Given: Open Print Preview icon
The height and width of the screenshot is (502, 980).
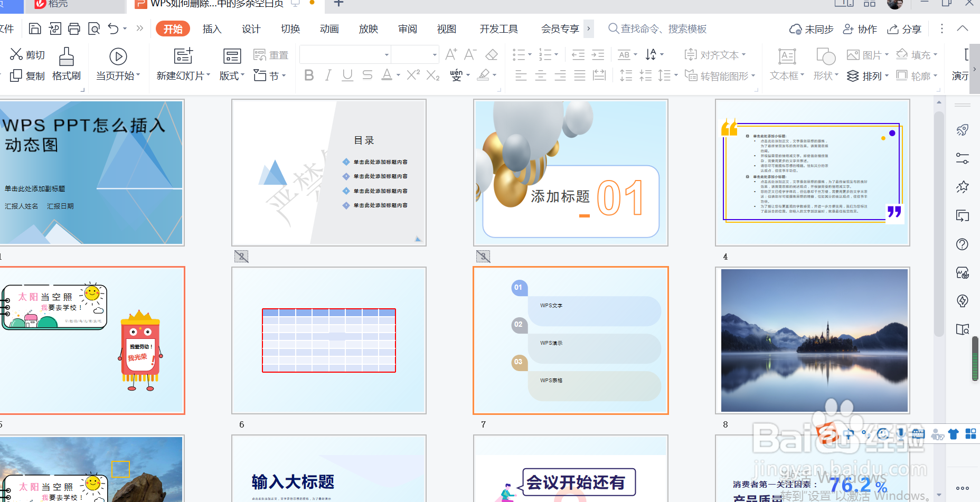Looking at the screenshot, I should [94, 29].
